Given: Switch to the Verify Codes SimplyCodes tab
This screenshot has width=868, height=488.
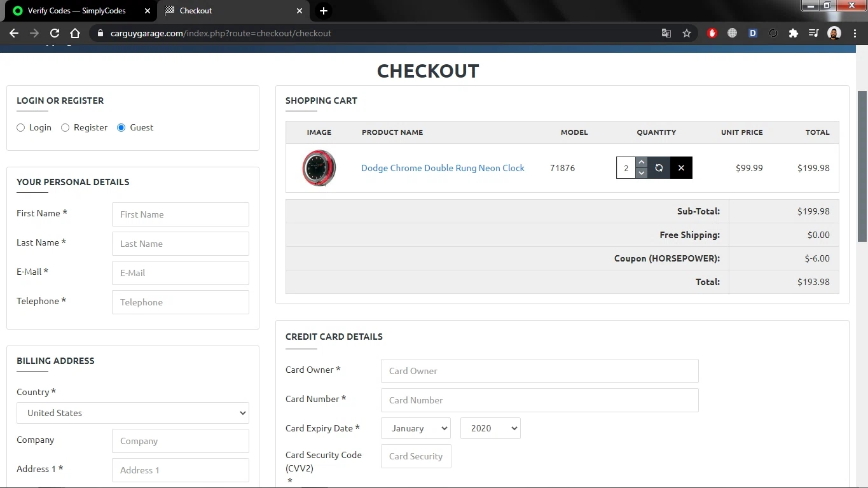Looking at the screenshot, I should pos(76,11).
